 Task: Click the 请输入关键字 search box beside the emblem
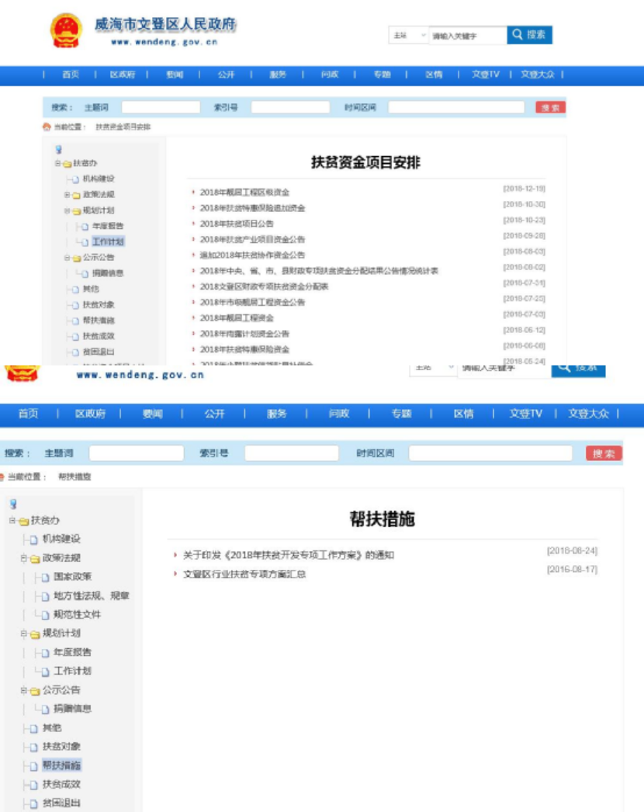(x=467, y=36)
